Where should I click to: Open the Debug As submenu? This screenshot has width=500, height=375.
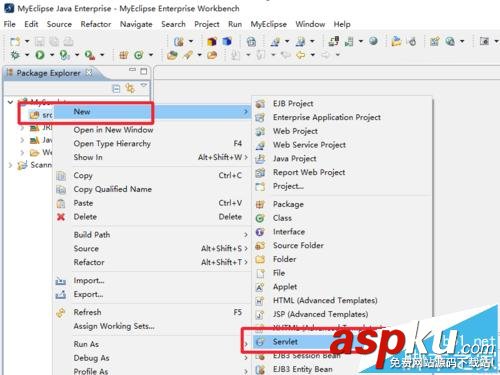[x=153, y=358]
